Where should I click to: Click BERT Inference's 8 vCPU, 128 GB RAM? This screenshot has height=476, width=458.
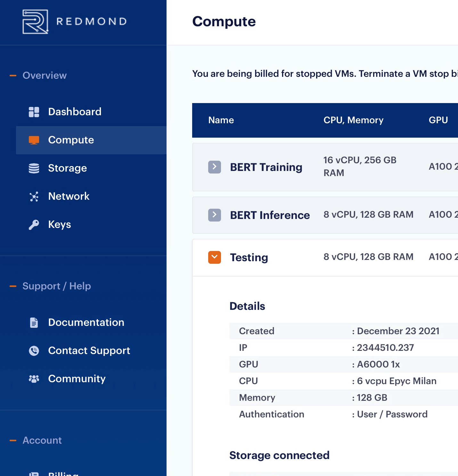(x=368, y=214)
